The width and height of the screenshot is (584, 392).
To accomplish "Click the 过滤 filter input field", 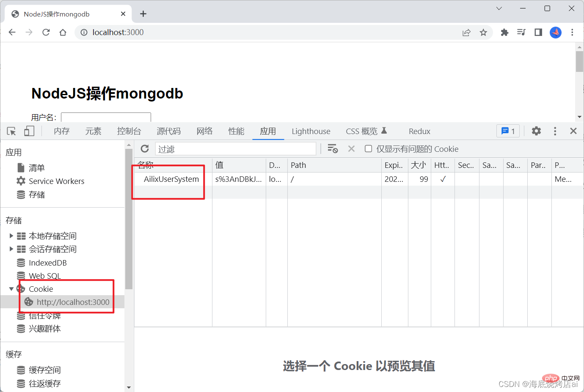I will pos(235,148).
